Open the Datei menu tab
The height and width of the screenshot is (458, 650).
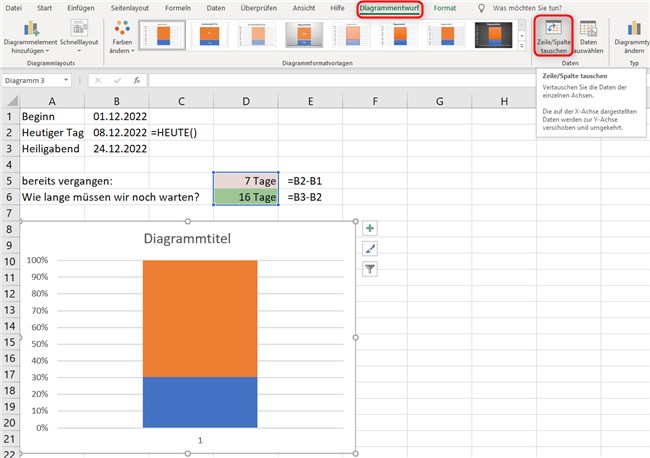pos(13,8)
